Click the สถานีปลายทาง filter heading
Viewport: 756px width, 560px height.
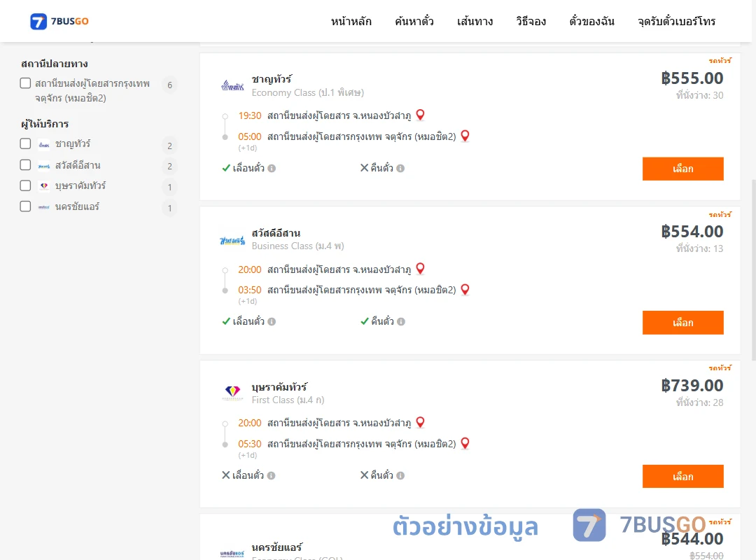[x=55, y=64]
